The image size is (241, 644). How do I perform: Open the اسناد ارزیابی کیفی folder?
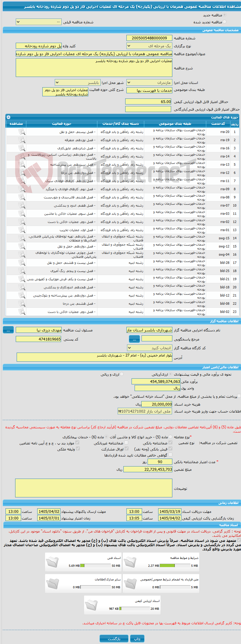91,605
